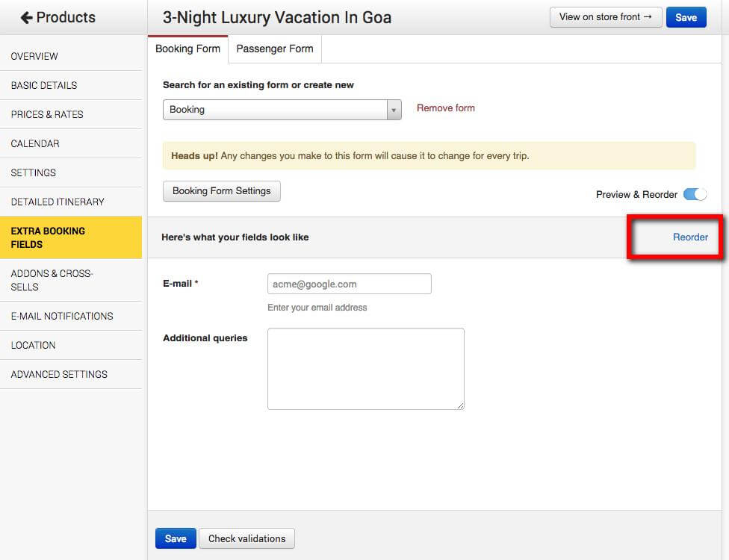Toggle the Preview & Reorder switch
This screenshot has width=729, height=560.
[x=695, y=194]
